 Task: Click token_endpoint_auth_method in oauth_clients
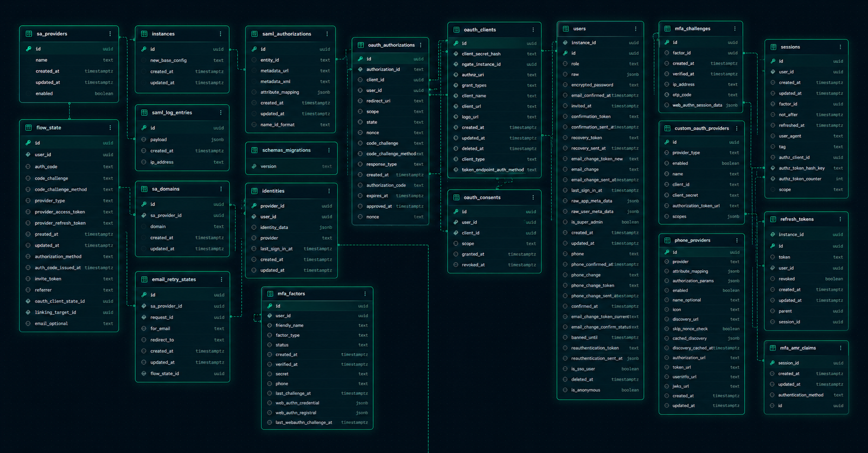click(494, 170)
